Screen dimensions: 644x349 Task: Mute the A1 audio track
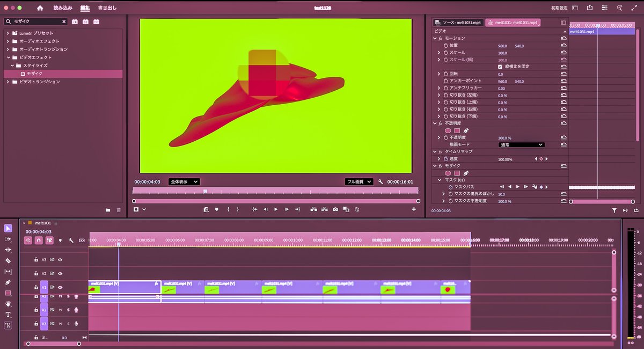coord(60,297)
